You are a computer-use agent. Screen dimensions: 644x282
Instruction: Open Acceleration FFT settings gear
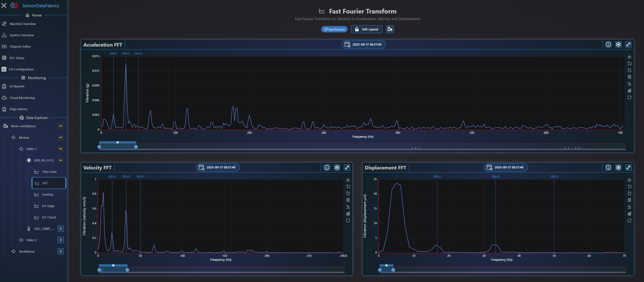618,45
